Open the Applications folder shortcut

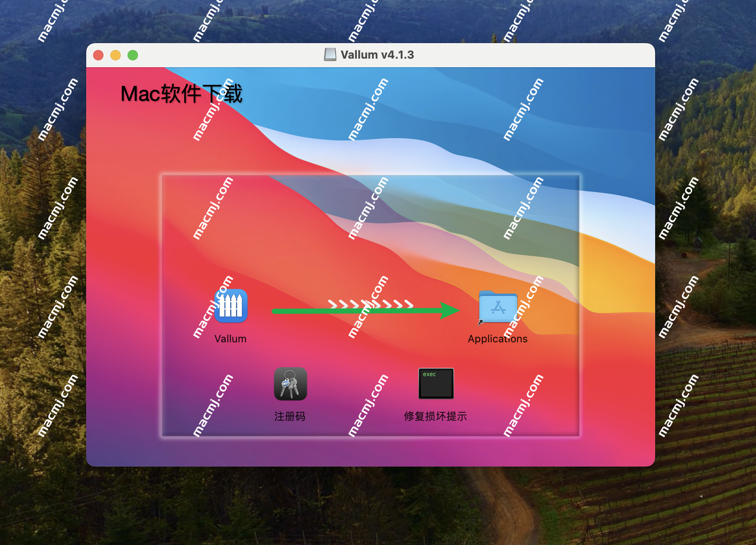(498, 307)
